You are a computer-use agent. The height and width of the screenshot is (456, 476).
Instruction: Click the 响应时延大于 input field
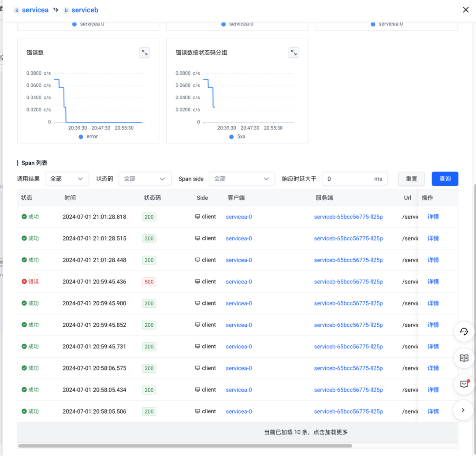coord(348,179)
